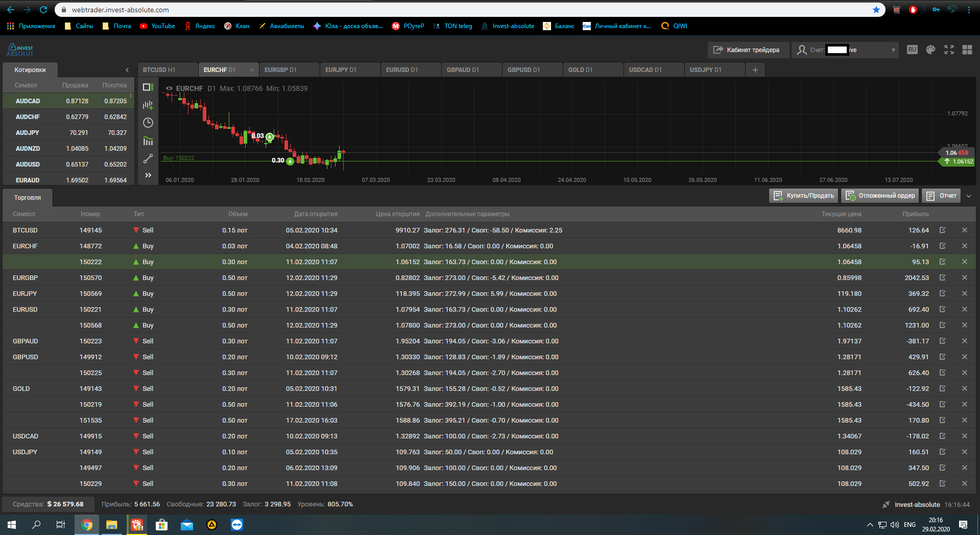Select the 0.30 buy marker on chart
This screenshot has width=980, height=535.
pyautogui.click(x=290, y=161)
